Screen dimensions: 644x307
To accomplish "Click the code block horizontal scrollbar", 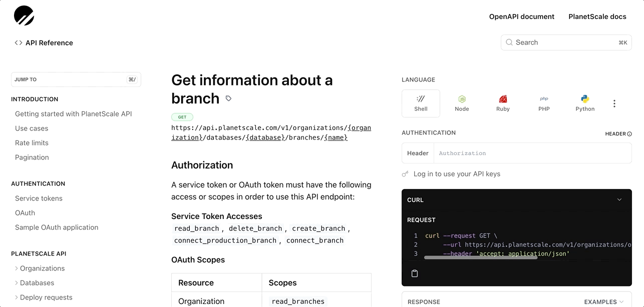I will pyautogui.click(x=481, y=257).
